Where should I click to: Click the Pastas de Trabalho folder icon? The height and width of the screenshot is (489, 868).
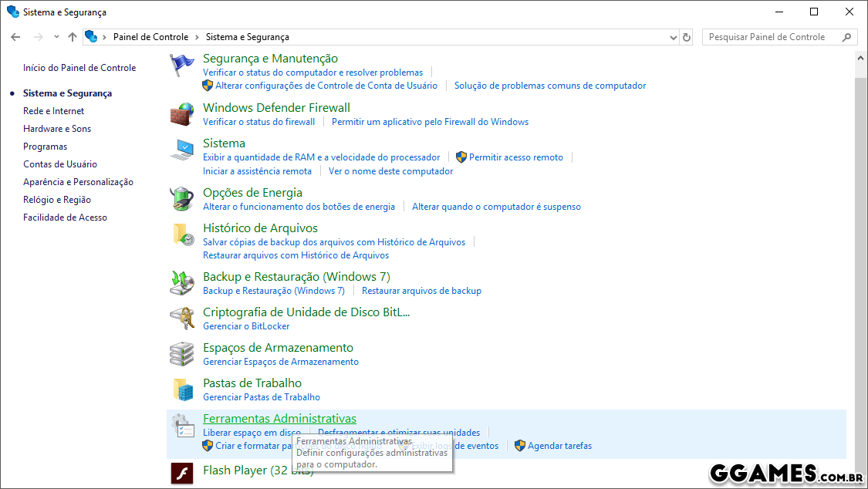tap(182, 390)
